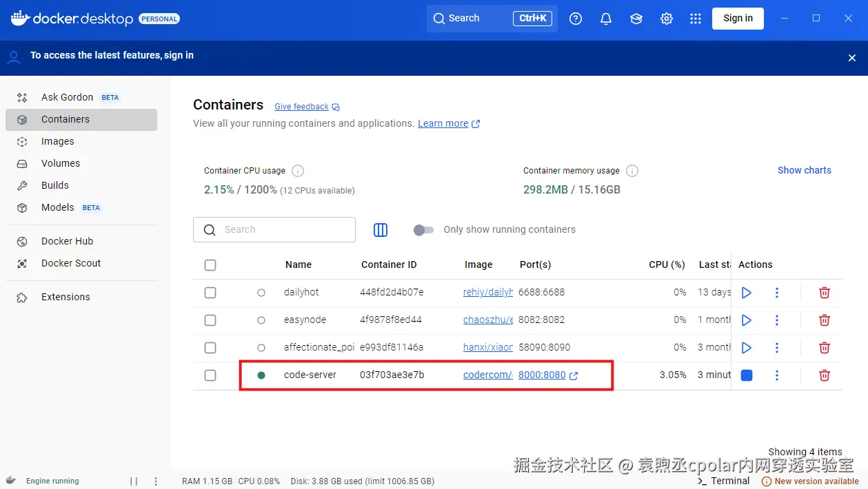Image resolution: width=868 pixels, height=489 pixels.
Task: Sort by CPU (%) column header
Action: [x=667, y=264]
